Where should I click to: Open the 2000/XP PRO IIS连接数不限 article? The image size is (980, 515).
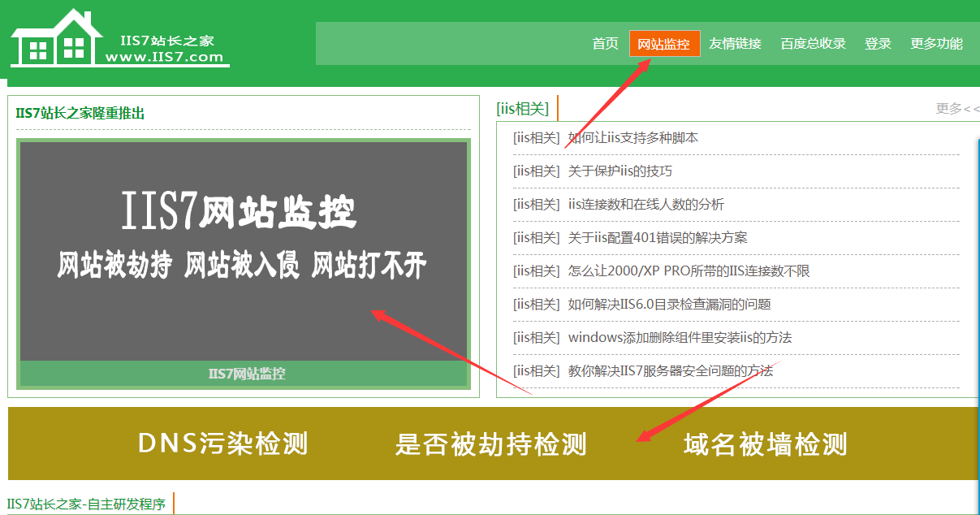[689, 271]
